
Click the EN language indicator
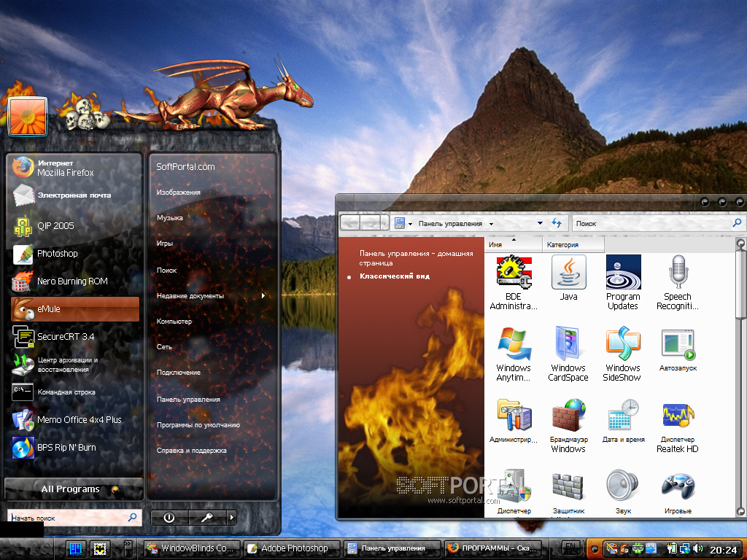coord(570,547)
